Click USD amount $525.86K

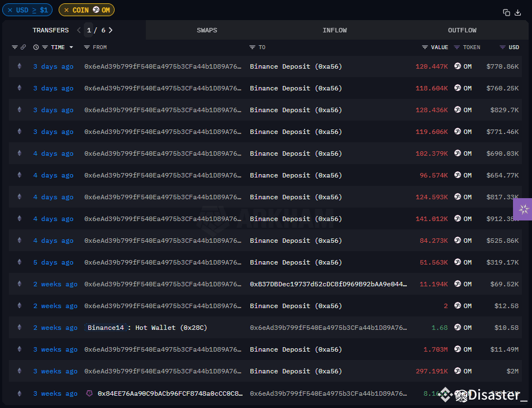(502, 241)
